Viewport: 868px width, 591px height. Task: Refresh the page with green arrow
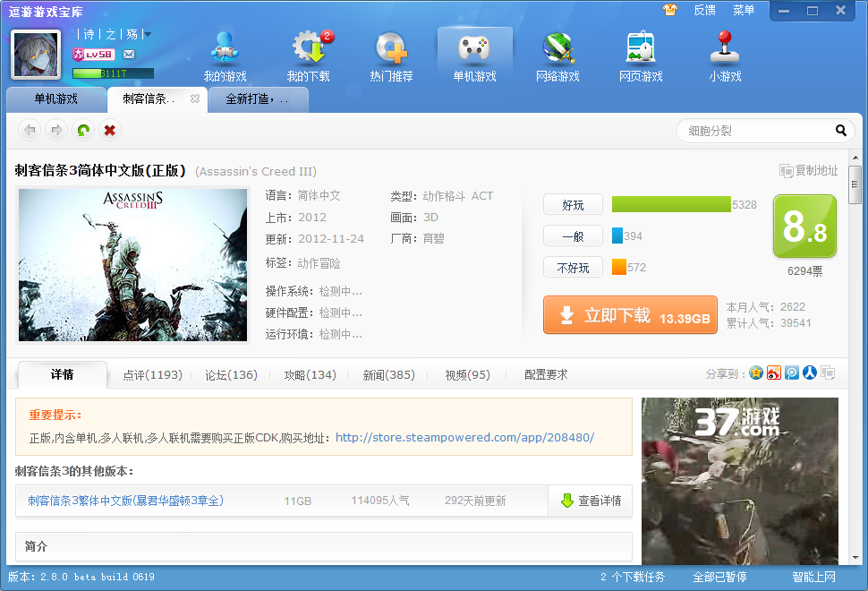[x=83, y=130]
